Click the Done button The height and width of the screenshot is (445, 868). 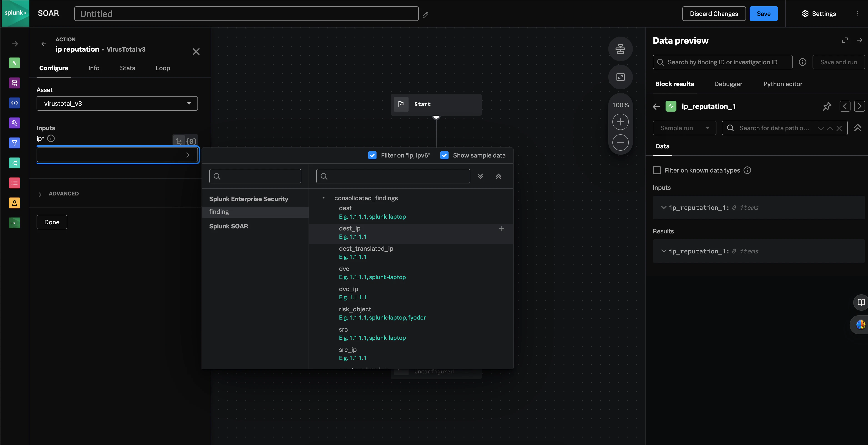pos(52,222)
